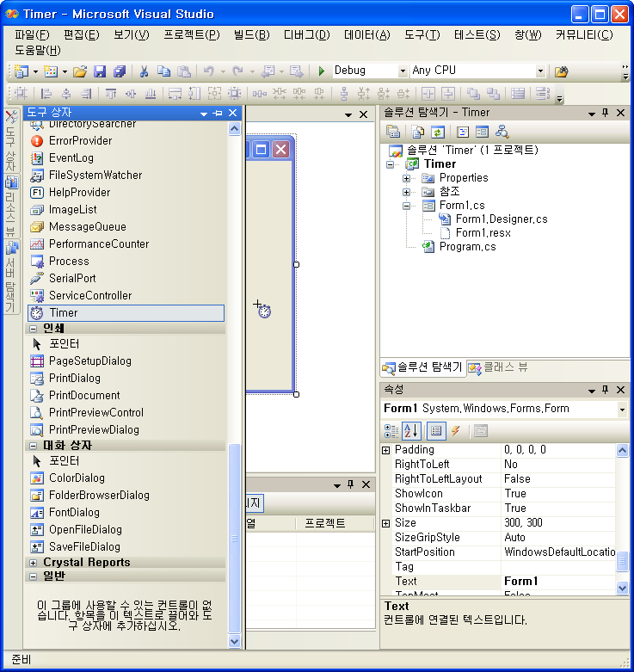Open the Debug configuration dropdown
Image resolution: width=634 pixels, height=672 pixels.
(403, 71)
